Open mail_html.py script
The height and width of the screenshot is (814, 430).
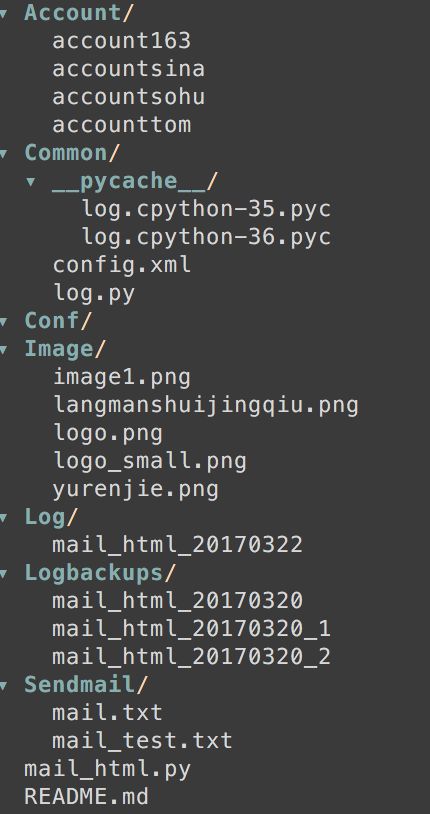[x=108, y=769]
